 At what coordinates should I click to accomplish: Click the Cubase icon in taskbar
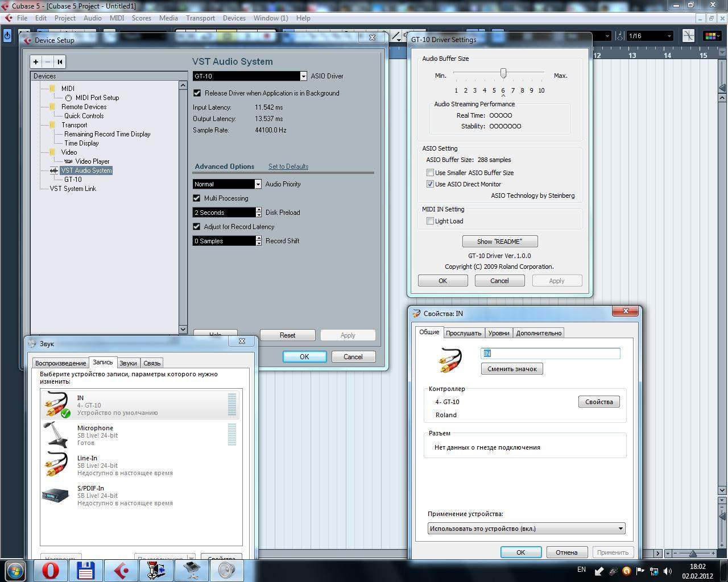[121, 570]
